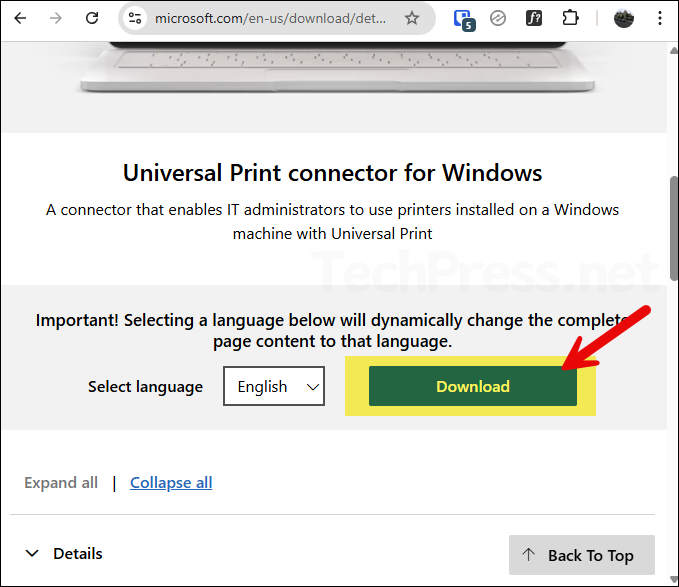Click the scrollbar down arrow
The height and width of the screenshot is (587, 679).
[674, 580]
